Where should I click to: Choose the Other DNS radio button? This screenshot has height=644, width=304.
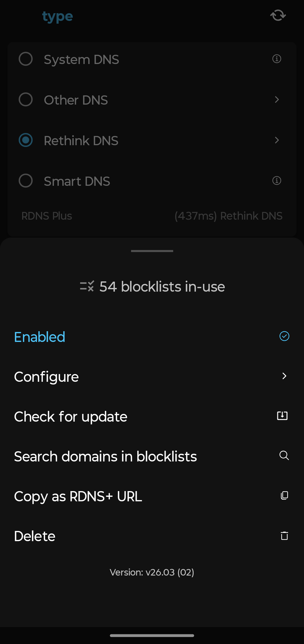[x=26, y=100]
